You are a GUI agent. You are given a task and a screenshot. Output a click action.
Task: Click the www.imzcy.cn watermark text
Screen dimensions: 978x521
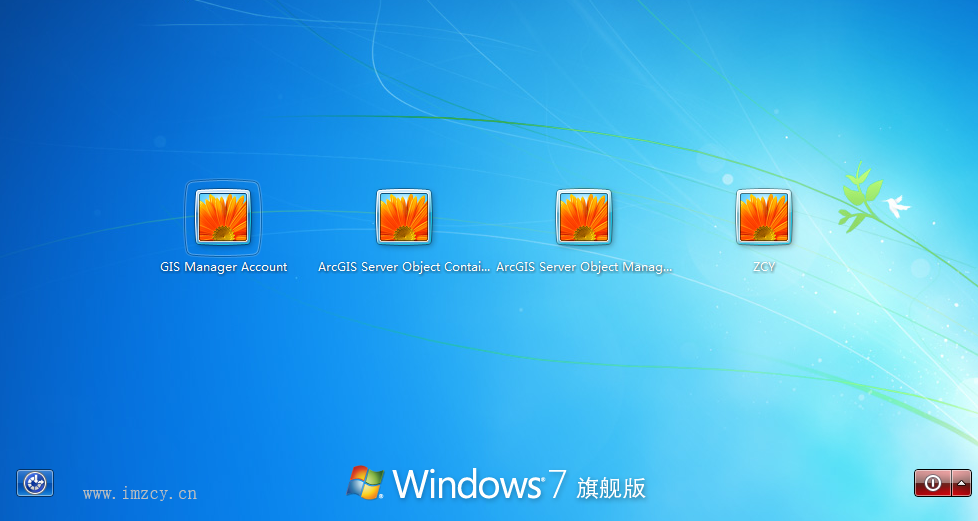click(140, 493)
